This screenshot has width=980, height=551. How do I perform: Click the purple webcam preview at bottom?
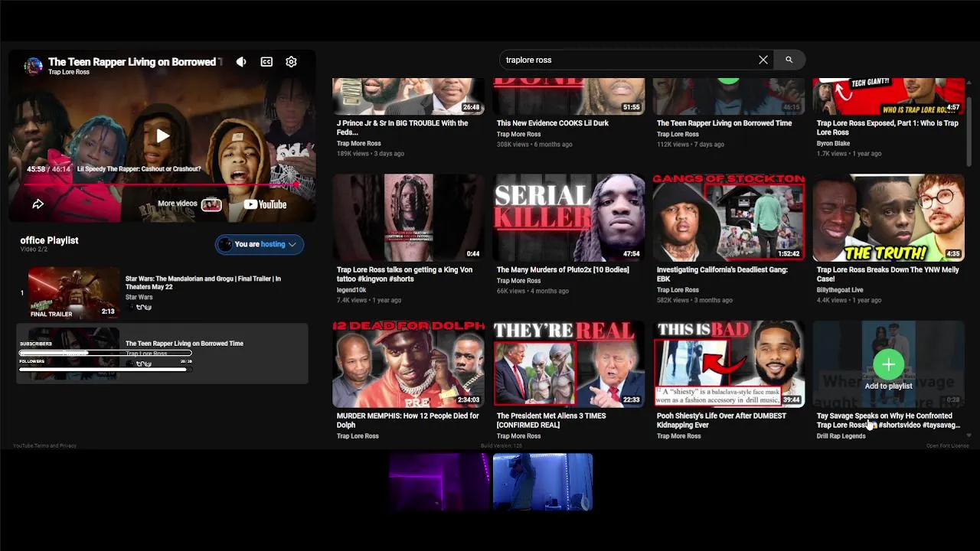tap(438, 482)
